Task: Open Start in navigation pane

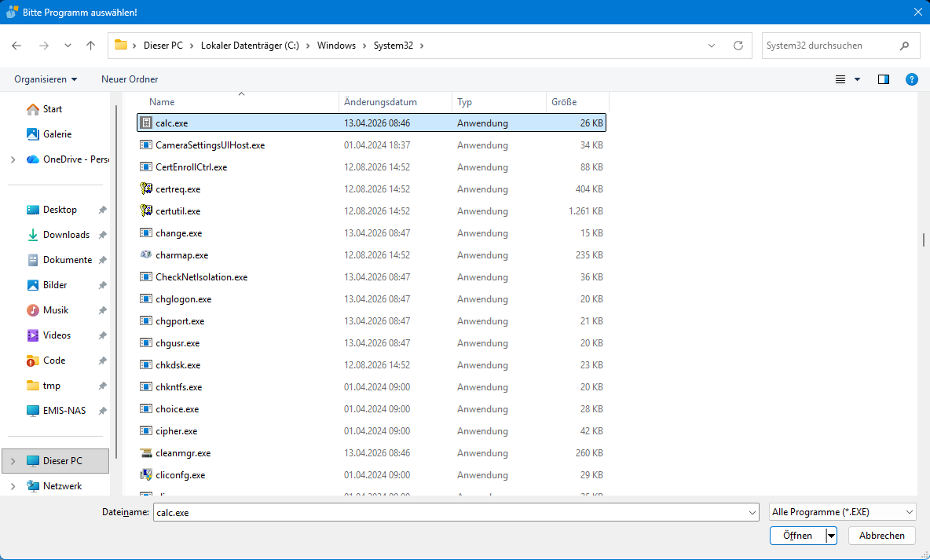Action: [x=52, y=109]
